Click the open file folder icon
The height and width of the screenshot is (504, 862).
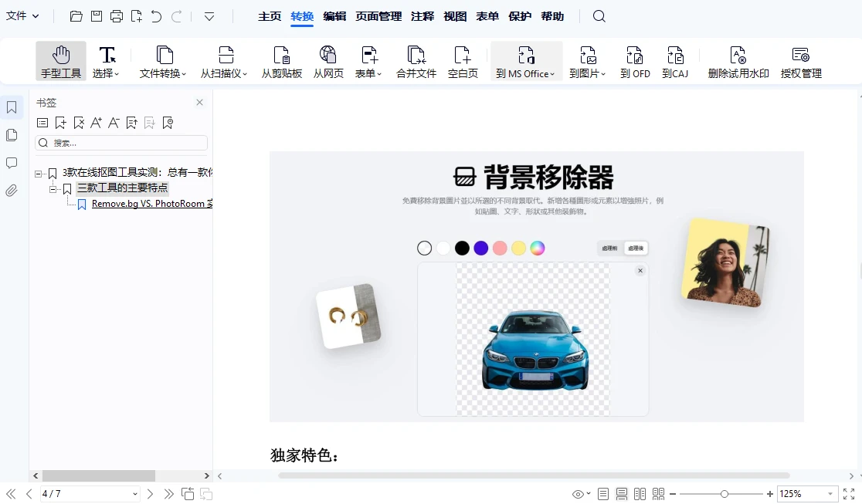coord(76,16)
